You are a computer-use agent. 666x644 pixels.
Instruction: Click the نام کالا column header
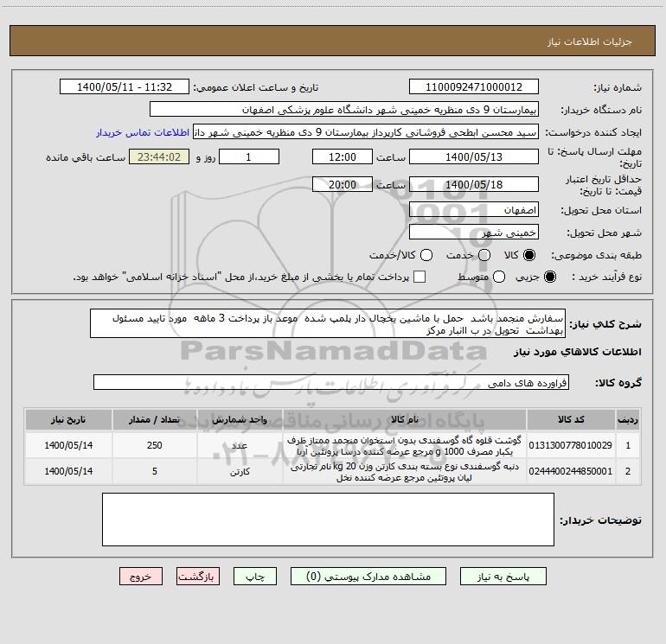405,419
